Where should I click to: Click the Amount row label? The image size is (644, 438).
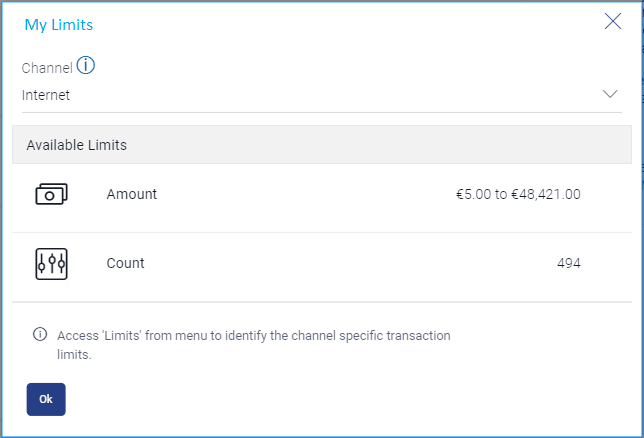pyautogui.click(x=132, y=195)
